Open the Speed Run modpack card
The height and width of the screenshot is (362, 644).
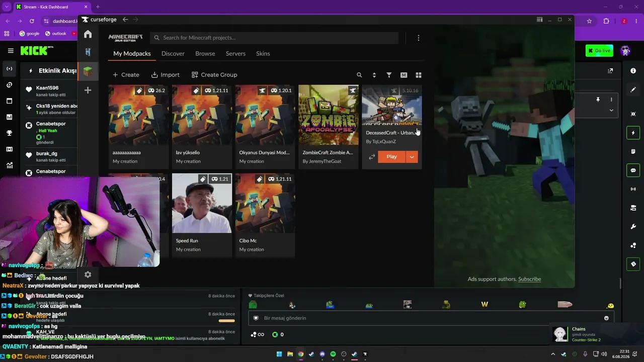202,215
